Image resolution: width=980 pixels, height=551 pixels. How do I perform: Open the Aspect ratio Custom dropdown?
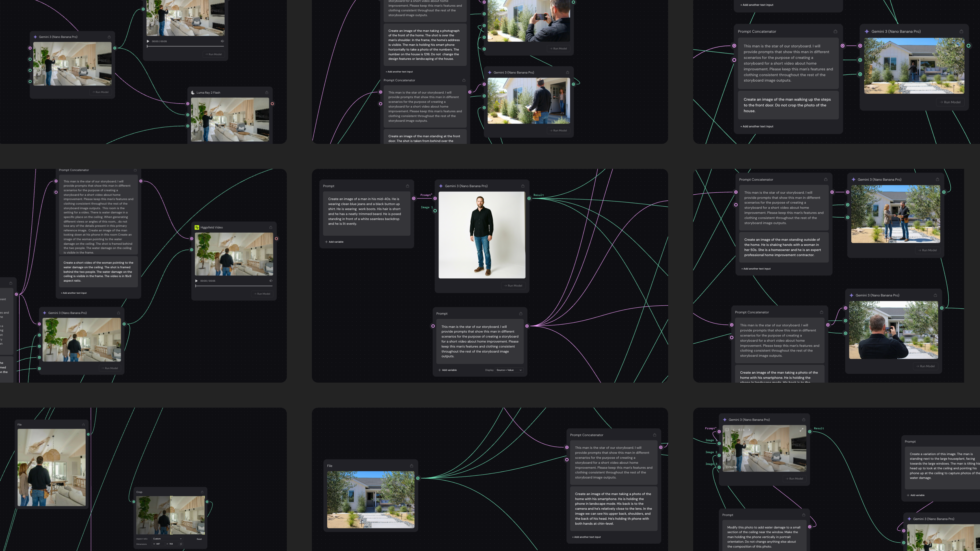pyautogui.click(x=167, y=539)
